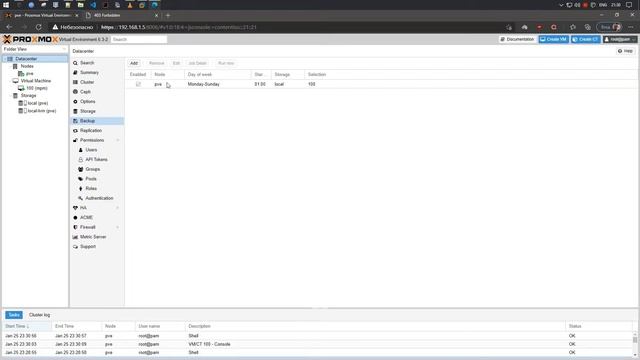Select Virtual Machine folder in tree
This screenshot has height=360, width=640.
click(36, 81)
